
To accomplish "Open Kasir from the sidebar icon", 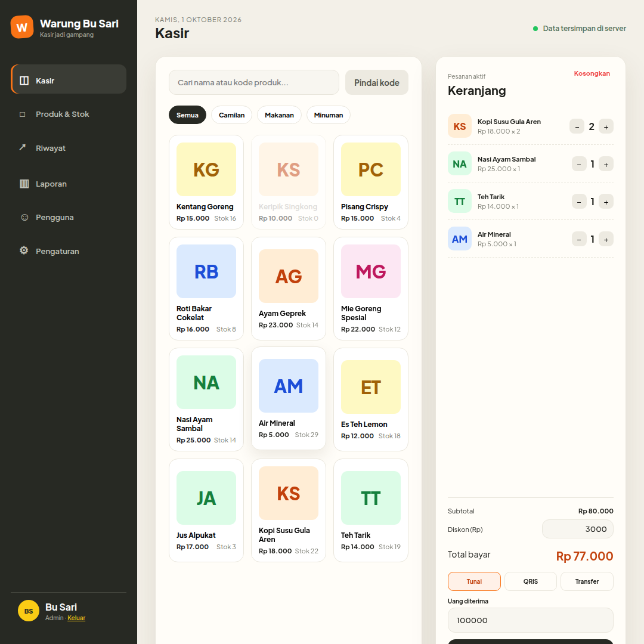I will coord(24,80).
